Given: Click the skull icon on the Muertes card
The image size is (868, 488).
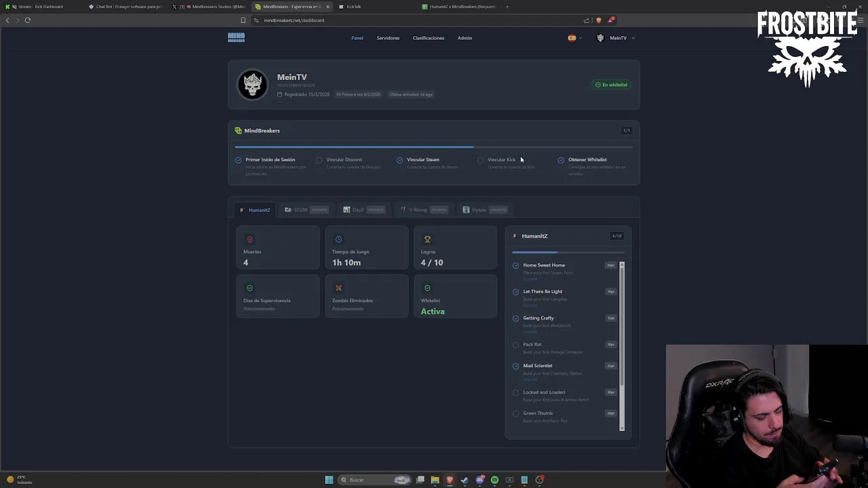Looking at the screenshot, I should pyautogui.click(x=250, y=239).
